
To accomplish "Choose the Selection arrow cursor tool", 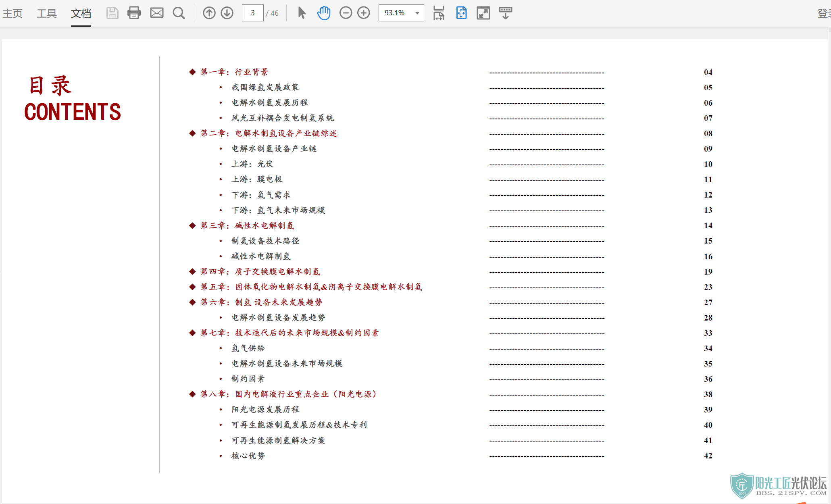I will point(302,13).
